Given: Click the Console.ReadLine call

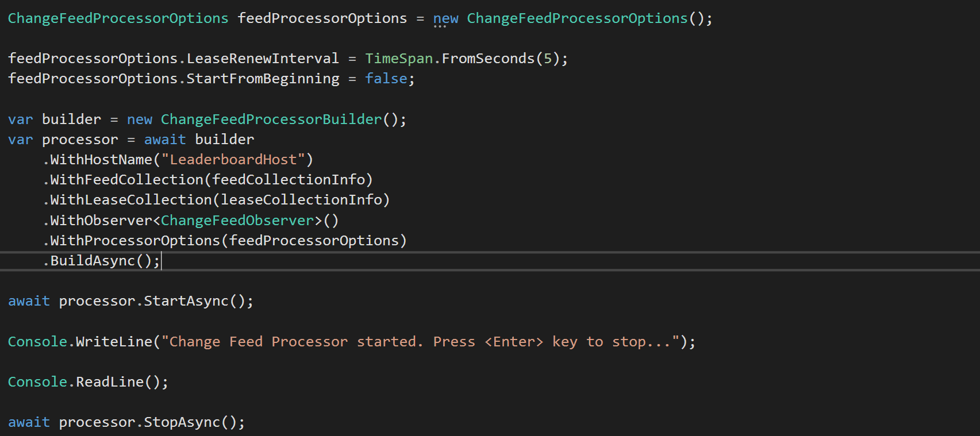Looking at the screenshot, I should 110,382.
